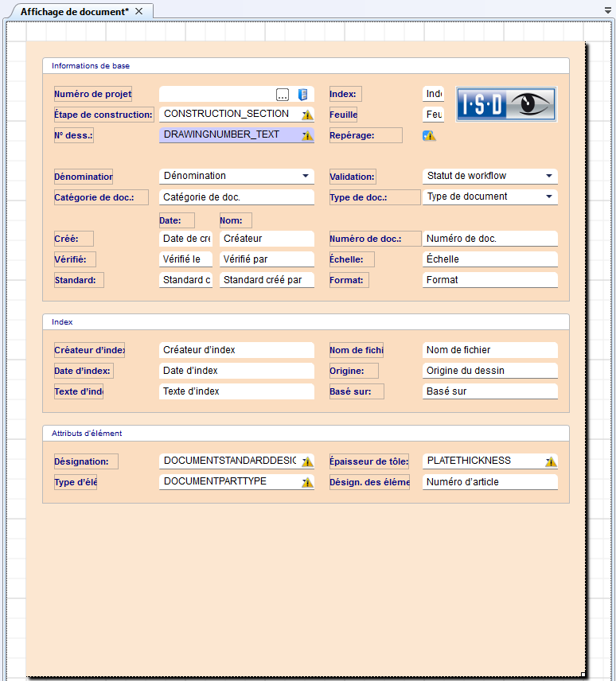Click the Feuille value field
Viewport: 616px width, 681px height.
coord(433,115)
